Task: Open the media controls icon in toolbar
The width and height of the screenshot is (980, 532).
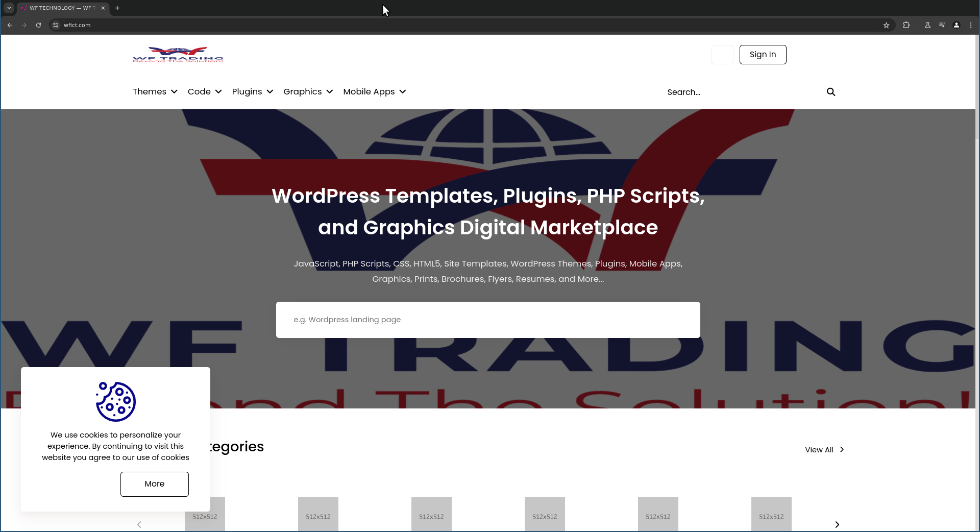Action: (942, 25)
